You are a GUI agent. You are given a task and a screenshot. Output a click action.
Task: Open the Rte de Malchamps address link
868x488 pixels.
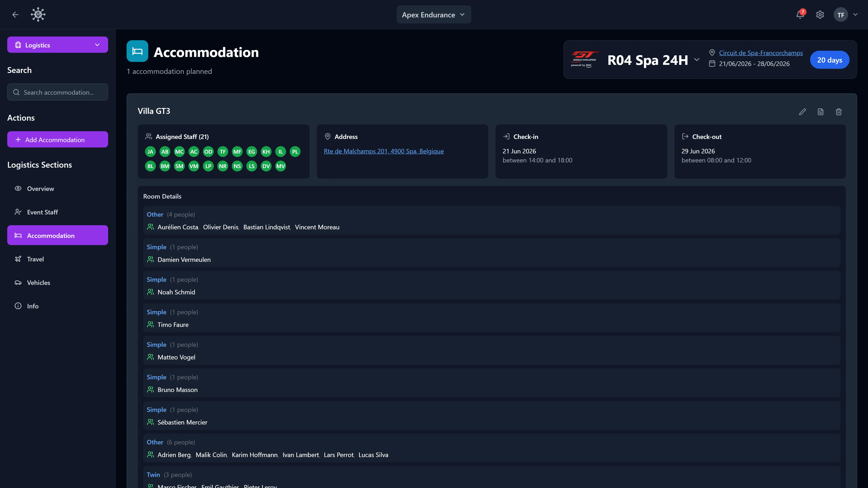(x=383, y=151)
